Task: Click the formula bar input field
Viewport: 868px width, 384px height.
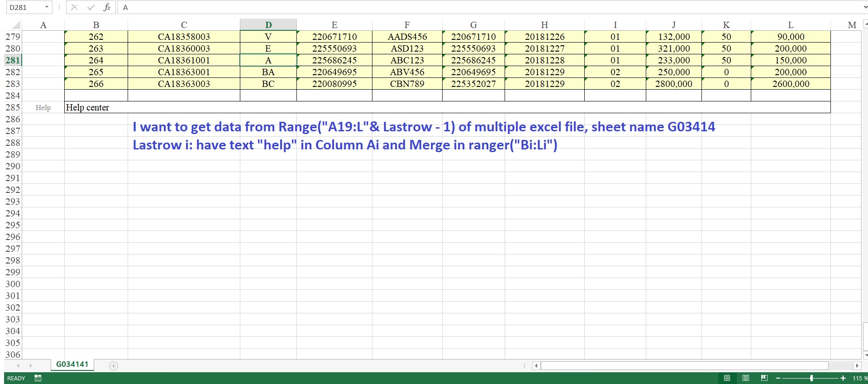Action: [x=489, y=7]
